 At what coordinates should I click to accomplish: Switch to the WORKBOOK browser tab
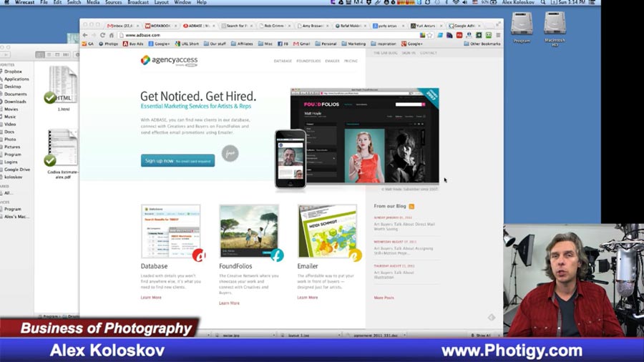click(x=160, y=26)
